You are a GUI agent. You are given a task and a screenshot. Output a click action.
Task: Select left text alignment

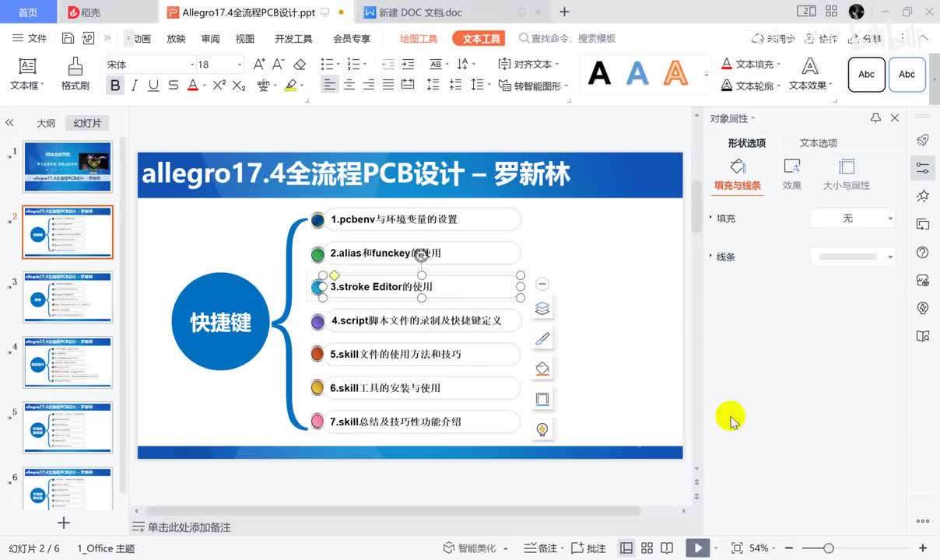click(x=330, y=86)
